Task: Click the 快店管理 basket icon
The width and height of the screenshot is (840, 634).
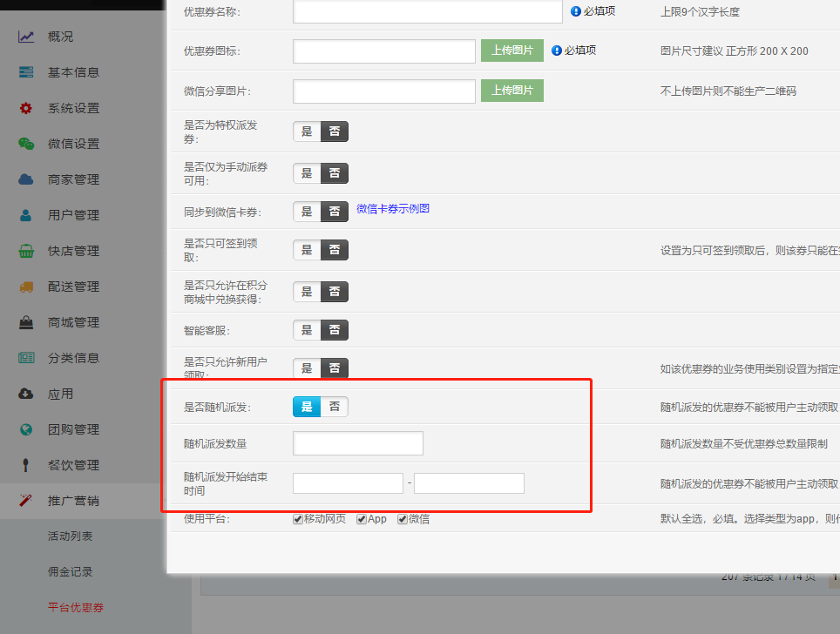Action: 26,251
